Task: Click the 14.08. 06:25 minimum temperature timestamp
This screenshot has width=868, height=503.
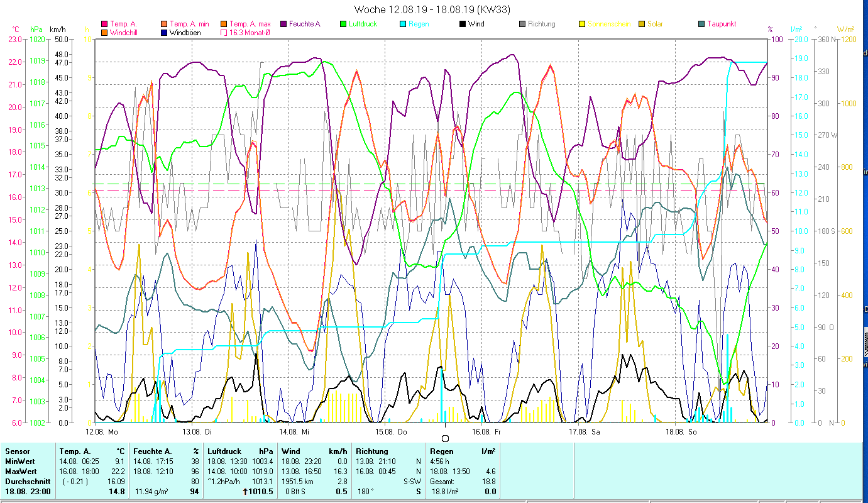Action: coord(79,461)
